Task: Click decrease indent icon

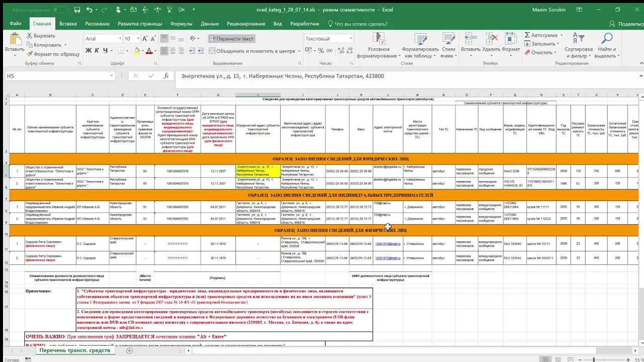Action: 194,51
